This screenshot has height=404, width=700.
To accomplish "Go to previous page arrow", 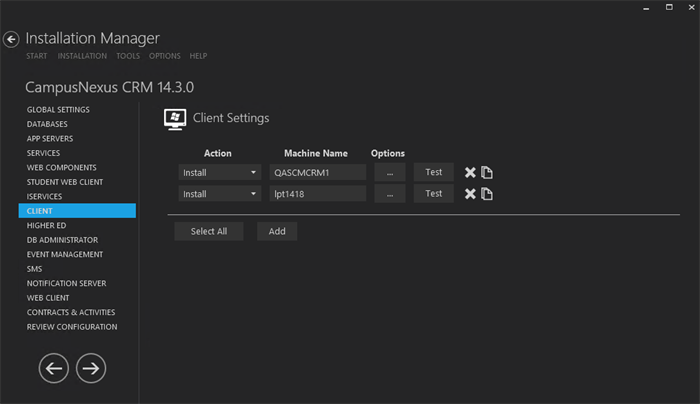I will (x=54, y=368).
